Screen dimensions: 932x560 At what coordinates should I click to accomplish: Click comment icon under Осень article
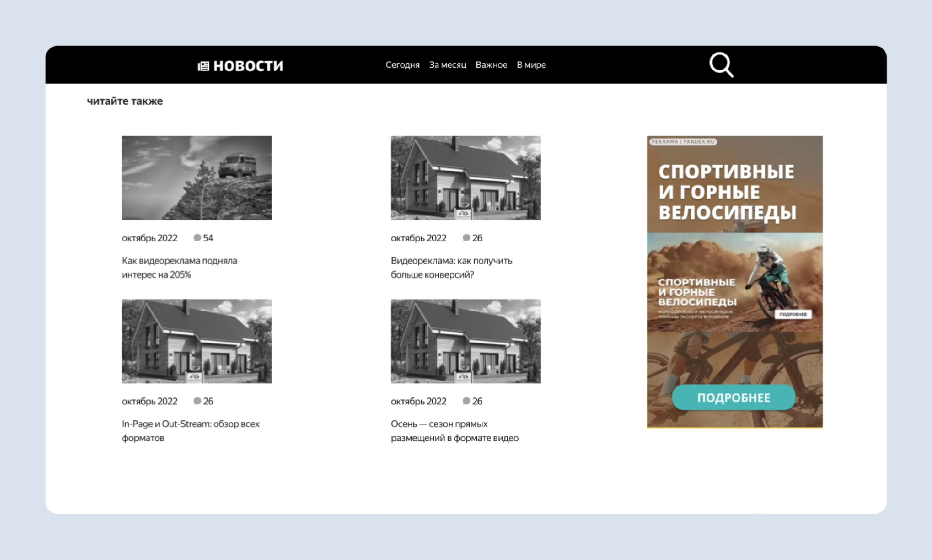pyautogui.click(x=466, y=401)
